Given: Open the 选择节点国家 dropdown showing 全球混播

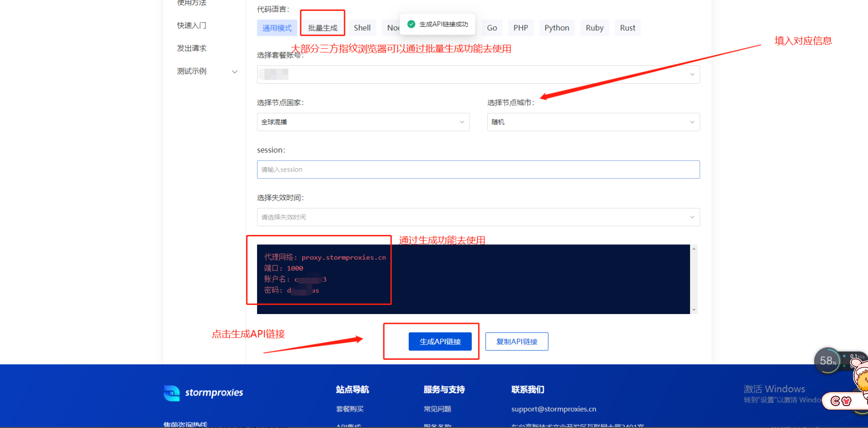Looking at the screenshot, I should point(363,122).
